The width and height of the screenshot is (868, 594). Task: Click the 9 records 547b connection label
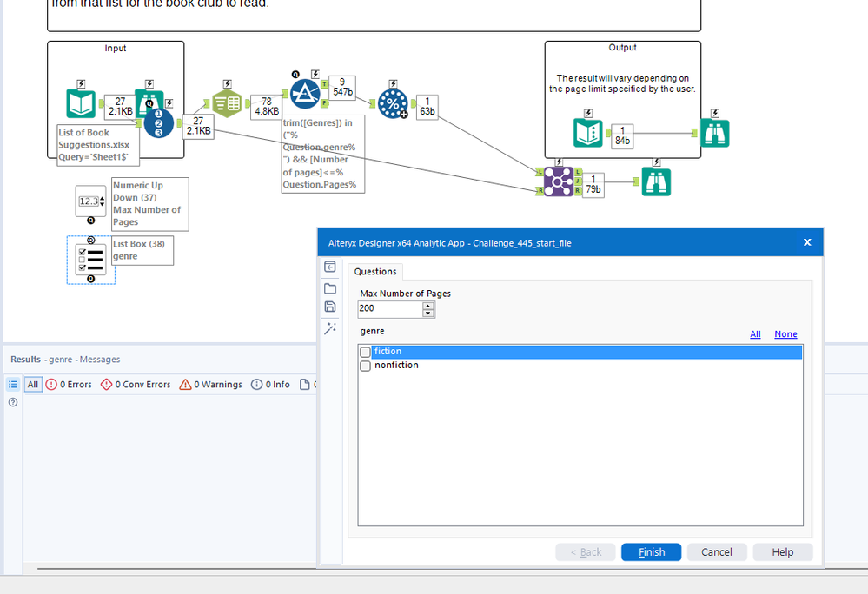(342, 87)
